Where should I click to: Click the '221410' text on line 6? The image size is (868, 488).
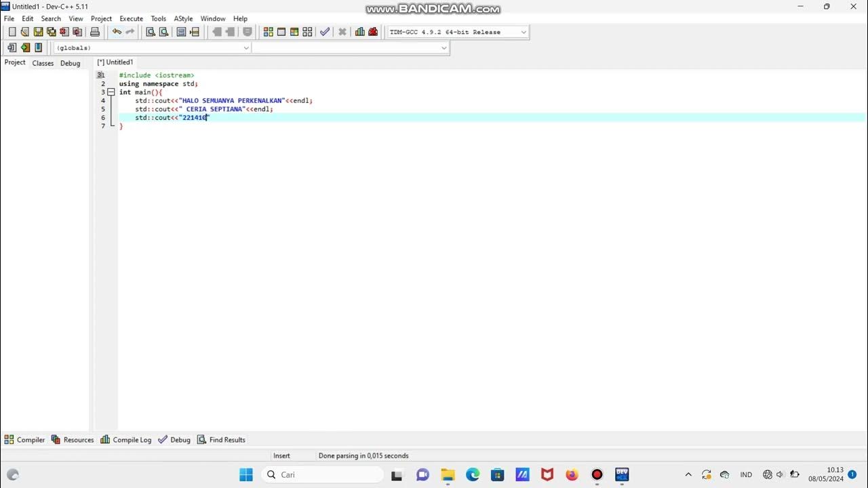pyautogui.click(x=195, y=118)
